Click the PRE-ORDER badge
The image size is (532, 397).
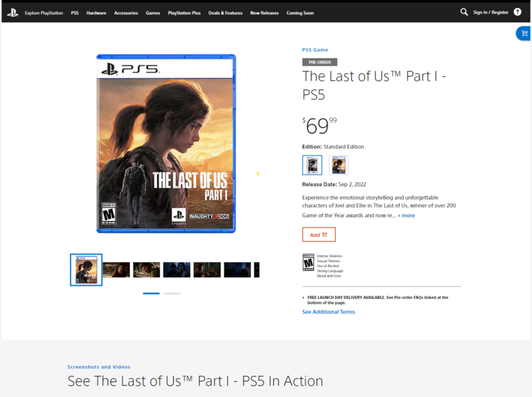coord(319,63)
